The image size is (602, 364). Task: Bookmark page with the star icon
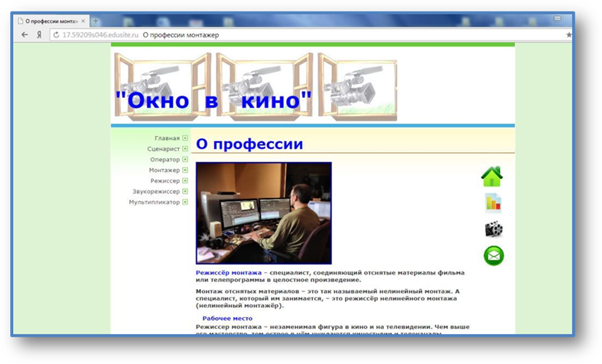coord(569,35)
